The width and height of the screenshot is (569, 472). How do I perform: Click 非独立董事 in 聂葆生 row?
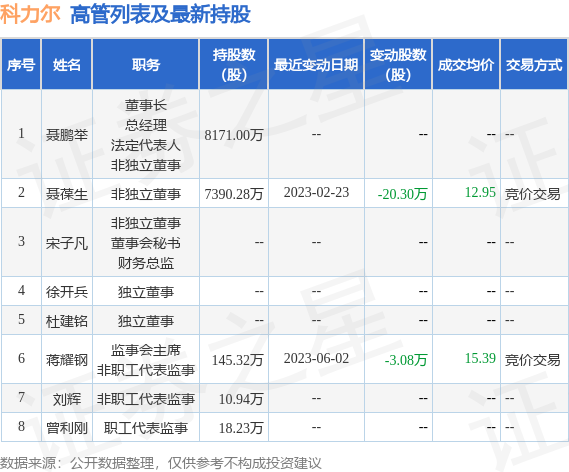tap(146, 194)
